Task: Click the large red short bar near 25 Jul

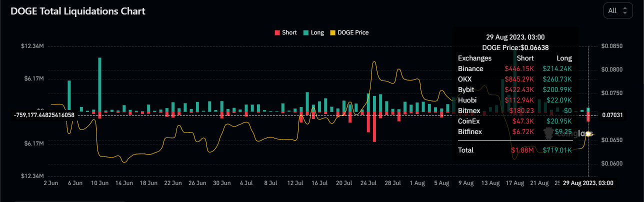Action: click(374, 126)
